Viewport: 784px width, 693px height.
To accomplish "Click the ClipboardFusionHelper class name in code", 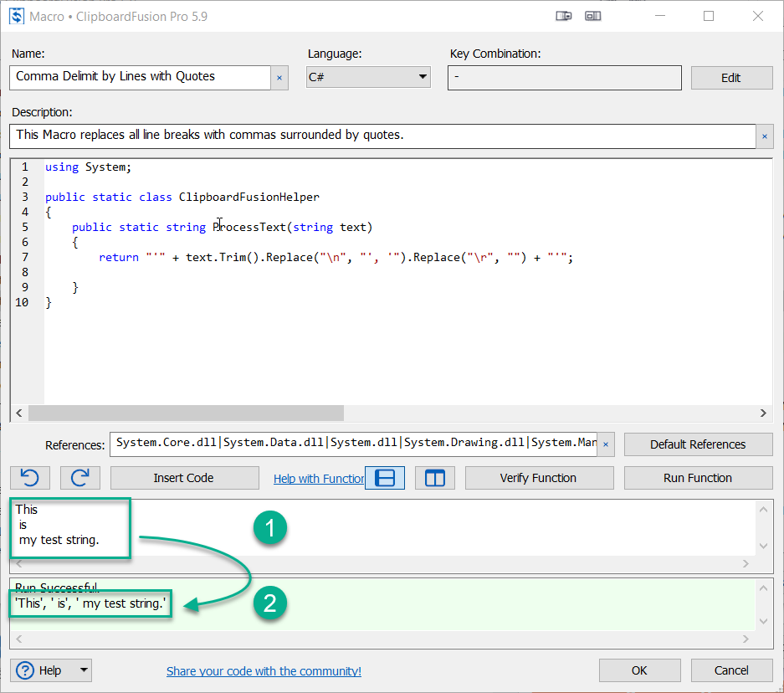I will click(249, 197).
